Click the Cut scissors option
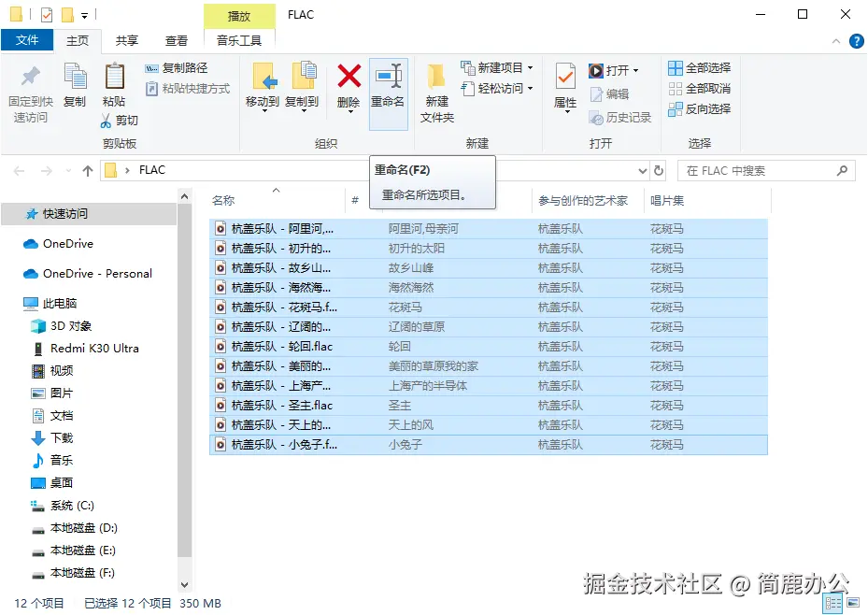The image size is (868, 615). pos(119,121)
